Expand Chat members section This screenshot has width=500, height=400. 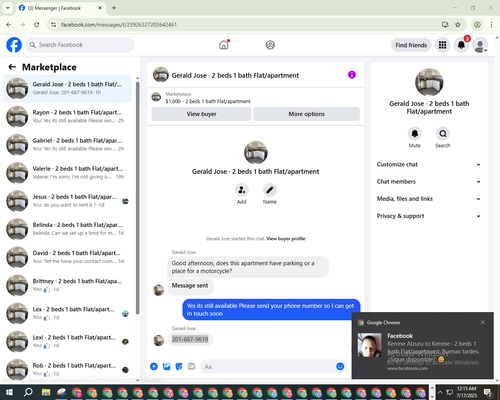[x=429, y=182]
